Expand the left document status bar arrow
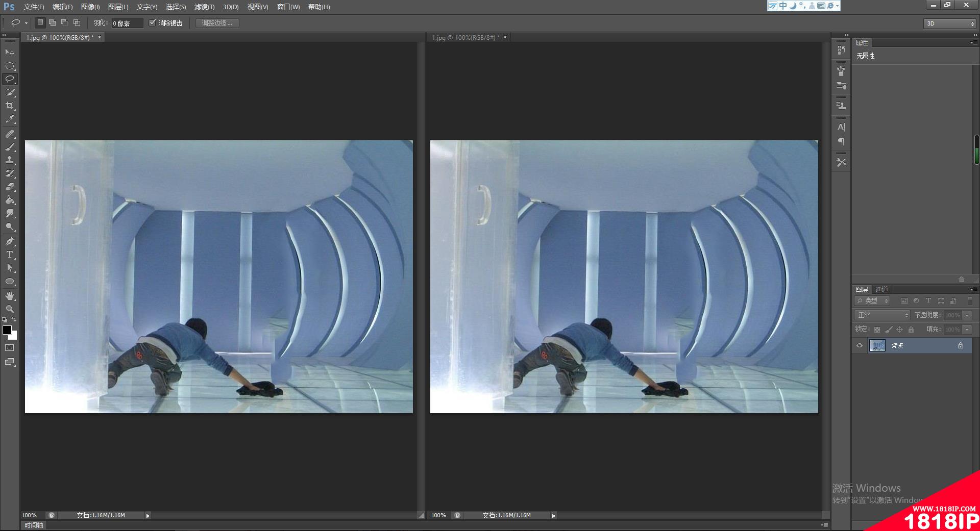Image resolution: width=980 pixels, height=531 pixels. click(x=148, y=516)
